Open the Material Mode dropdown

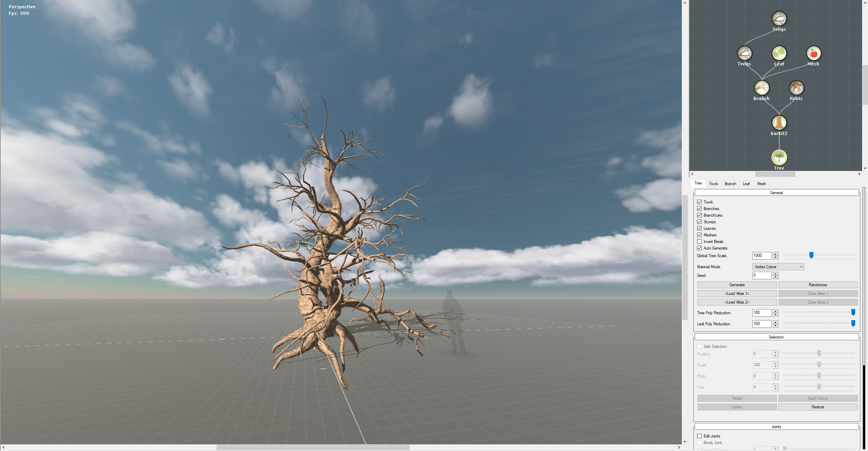[x=778, y=267]
